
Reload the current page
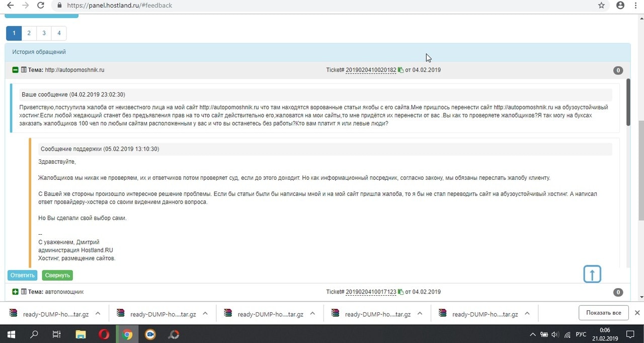41,6
